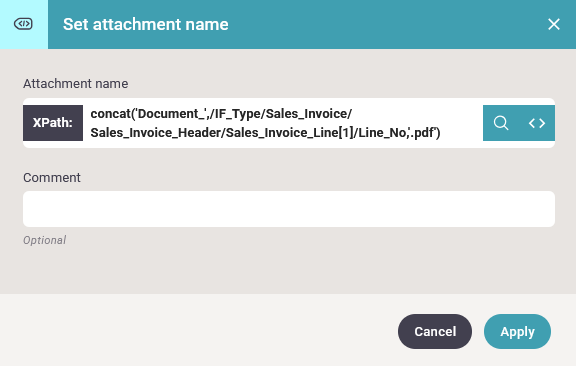The height and width of the screenshot is (366, 576).
Task: Click the dark XPath: type badge
Action: [x=53, y=123]
